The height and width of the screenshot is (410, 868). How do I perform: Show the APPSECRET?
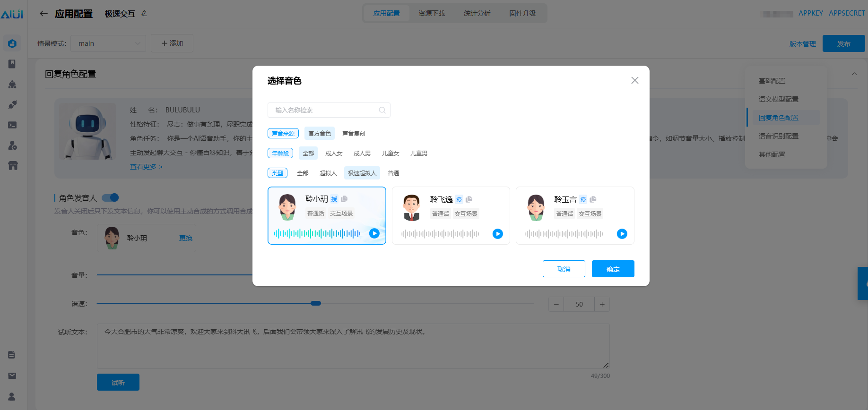click(847, 13)
